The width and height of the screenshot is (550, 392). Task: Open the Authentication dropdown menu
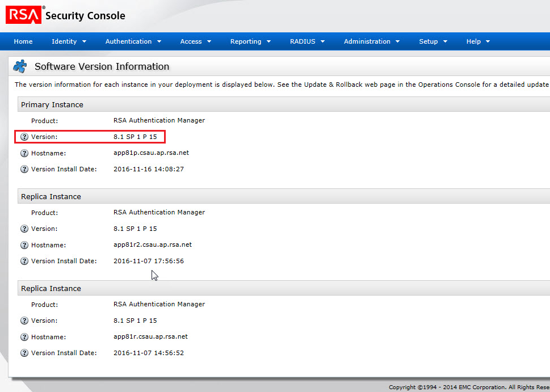[x=133, y=41]
